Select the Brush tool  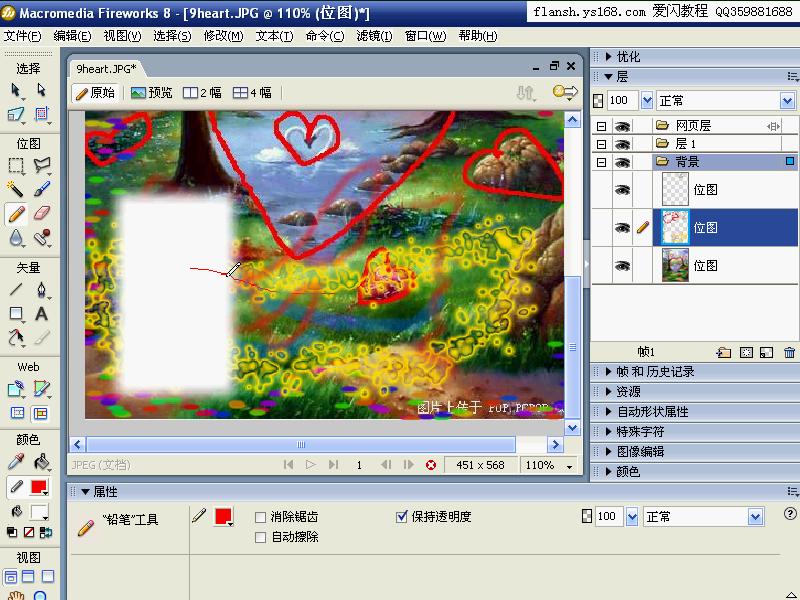click(x=42, y=189)
